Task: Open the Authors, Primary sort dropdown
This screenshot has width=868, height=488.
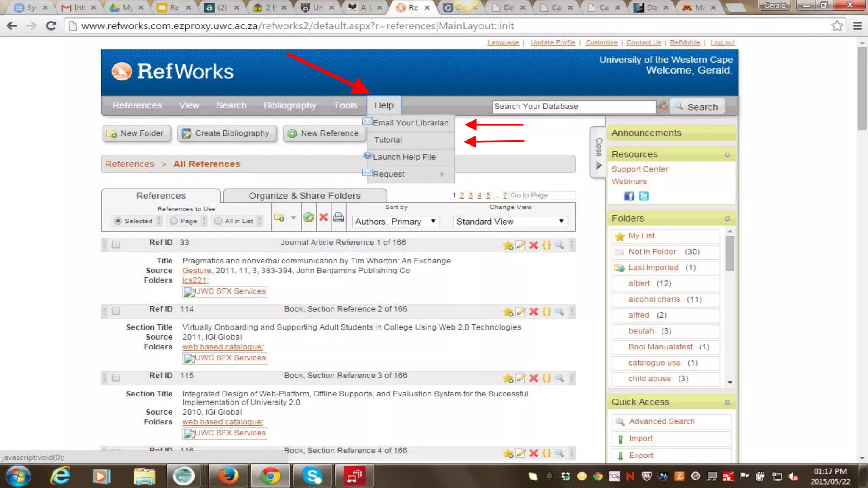Action: (x=396, y=222)
